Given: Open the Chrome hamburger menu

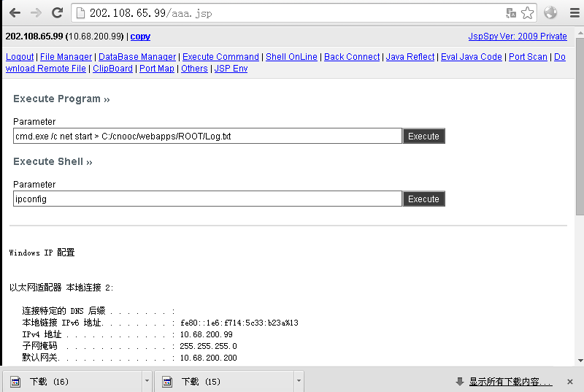Looking at the screenshot, I should (575, 13).
